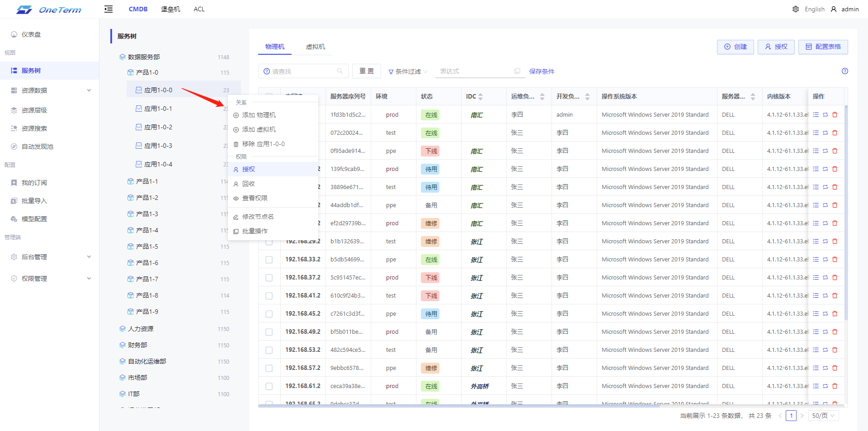
Task: Choose 添加 物理机 from the context menu
Action: click(x=273, y=115)
